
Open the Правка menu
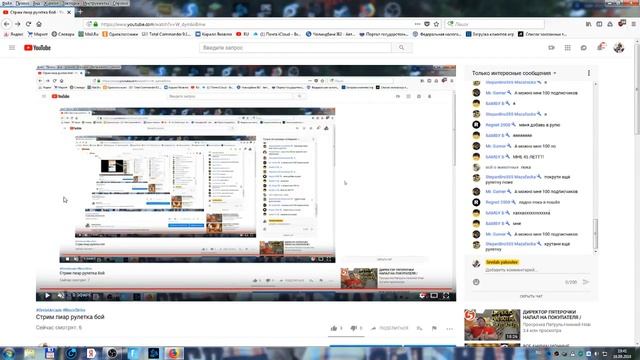pos(22,3)
